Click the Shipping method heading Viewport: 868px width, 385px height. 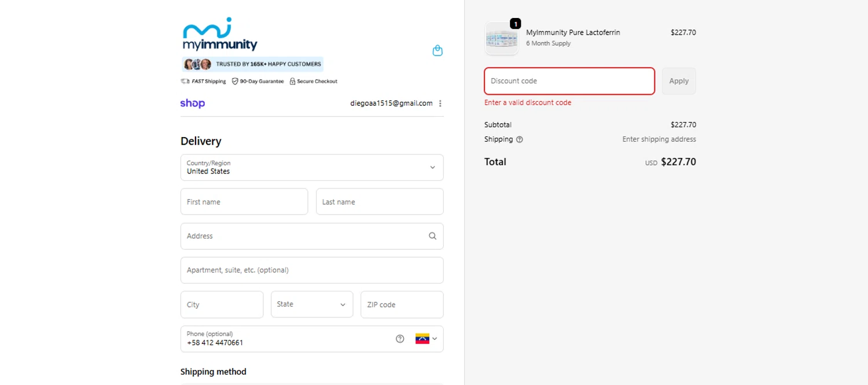(x=214, y=372)
